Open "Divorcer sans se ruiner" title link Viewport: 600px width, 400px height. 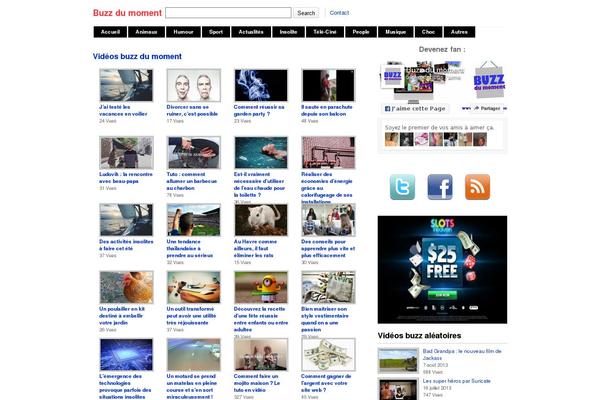192,110
